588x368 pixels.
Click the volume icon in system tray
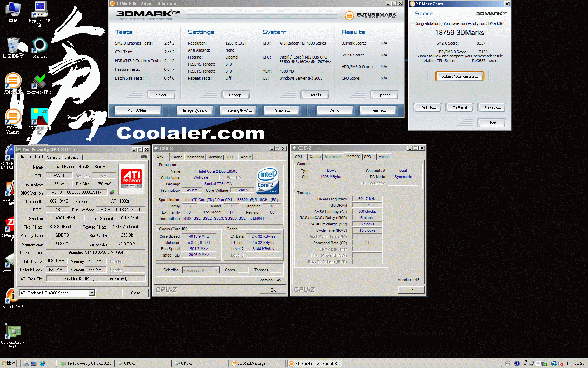click(x=560, y=363)
